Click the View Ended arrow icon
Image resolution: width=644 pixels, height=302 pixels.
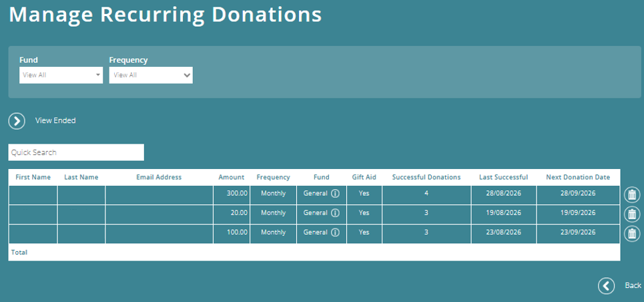[17, 121]
